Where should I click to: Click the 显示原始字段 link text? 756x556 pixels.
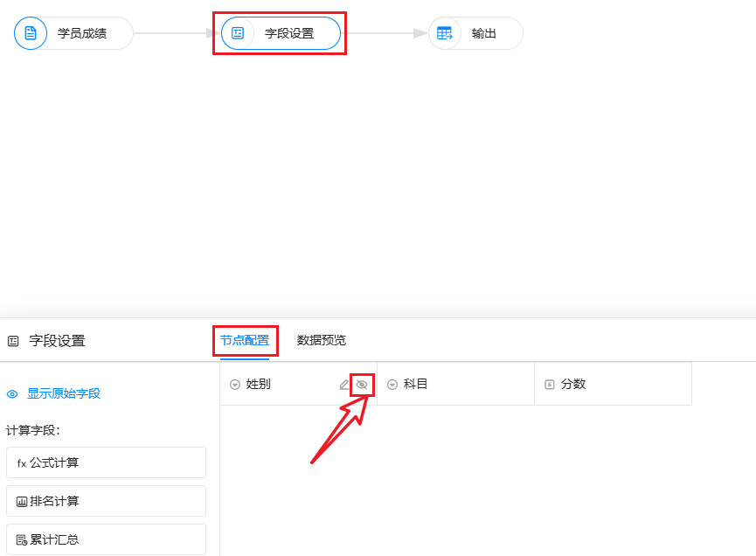pyautogui.click(x=64, y=394)
